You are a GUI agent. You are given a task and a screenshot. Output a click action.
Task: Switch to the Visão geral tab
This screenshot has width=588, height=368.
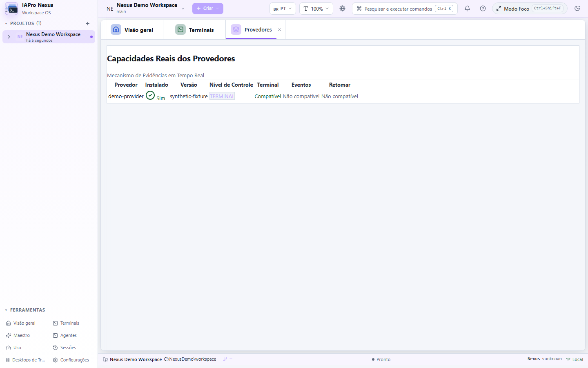tap(132, 30)
